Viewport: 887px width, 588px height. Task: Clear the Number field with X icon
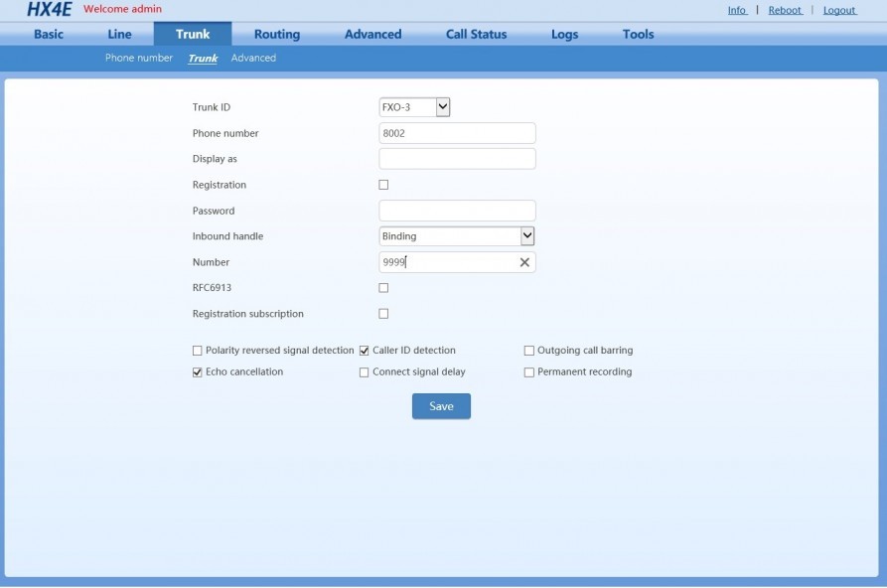coord(524,262)
